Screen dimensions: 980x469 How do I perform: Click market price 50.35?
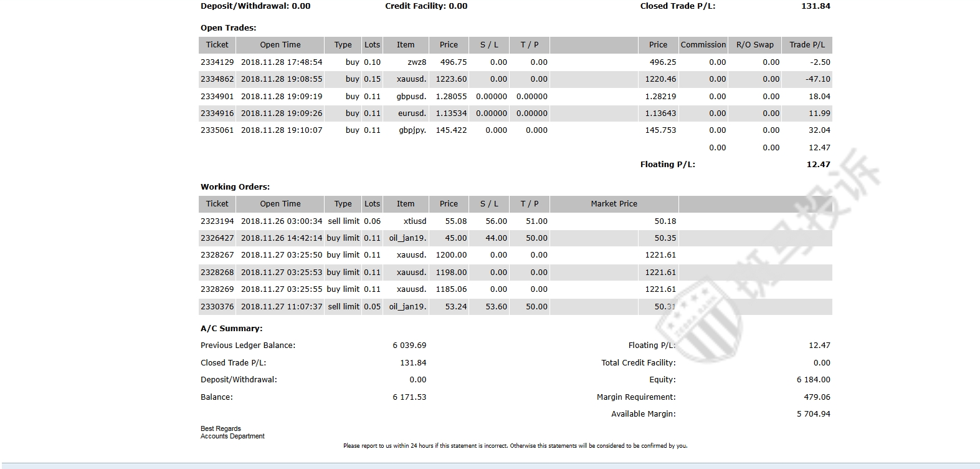(x=665, y=238)
